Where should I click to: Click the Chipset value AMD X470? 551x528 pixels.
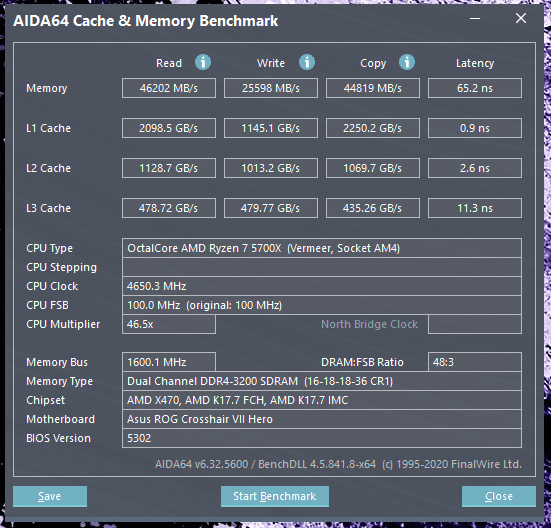pyautogui.click(x=322, y=400)
